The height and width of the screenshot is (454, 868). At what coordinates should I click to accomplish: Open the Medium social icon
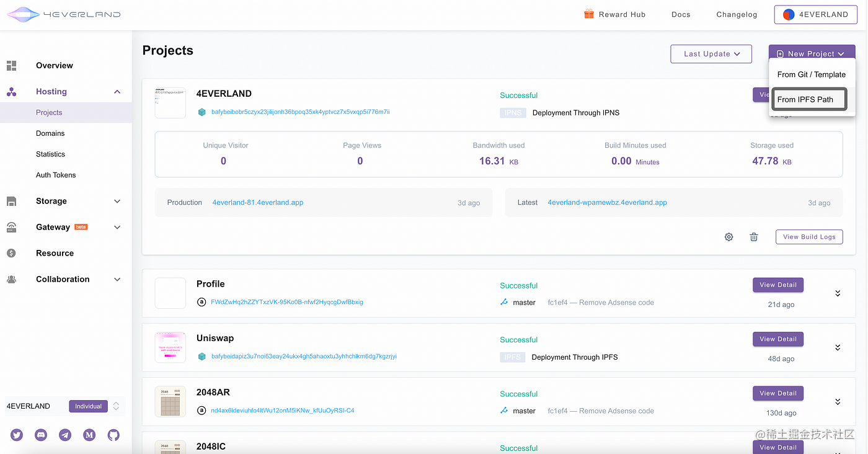click(x=89, y=435)
